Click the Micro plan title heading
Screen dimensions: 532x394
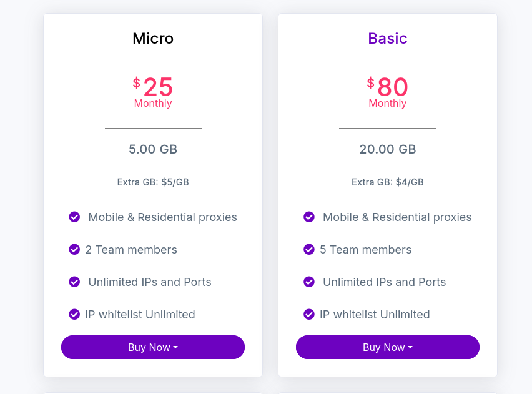coord(153,39)
